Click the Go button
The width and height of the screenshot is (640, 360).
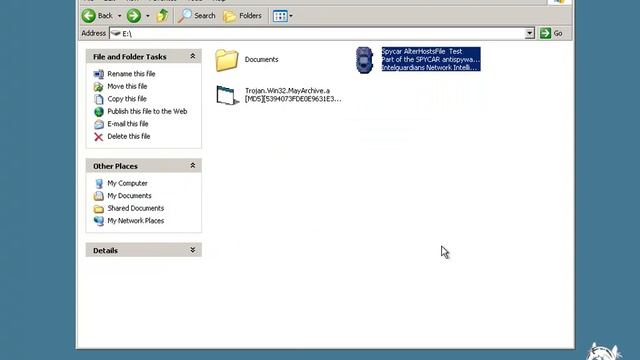pos(551,33)
